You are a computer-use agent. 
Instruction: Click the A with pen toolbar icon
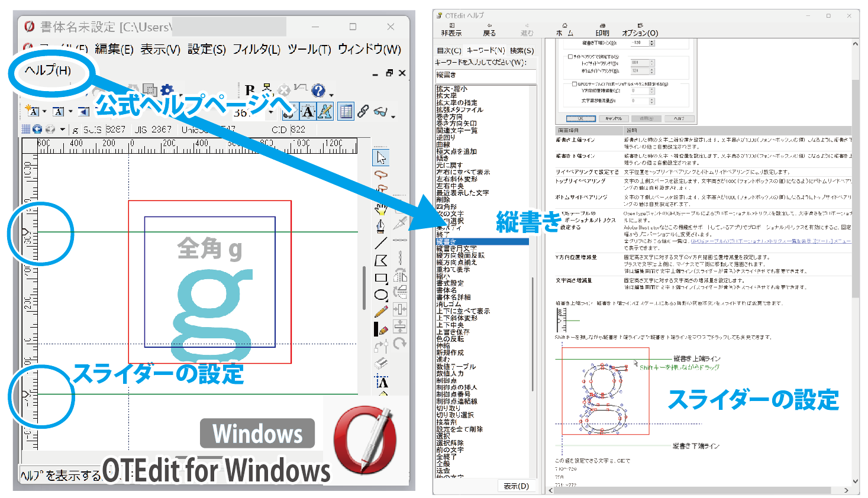click(x=325, y=111)
